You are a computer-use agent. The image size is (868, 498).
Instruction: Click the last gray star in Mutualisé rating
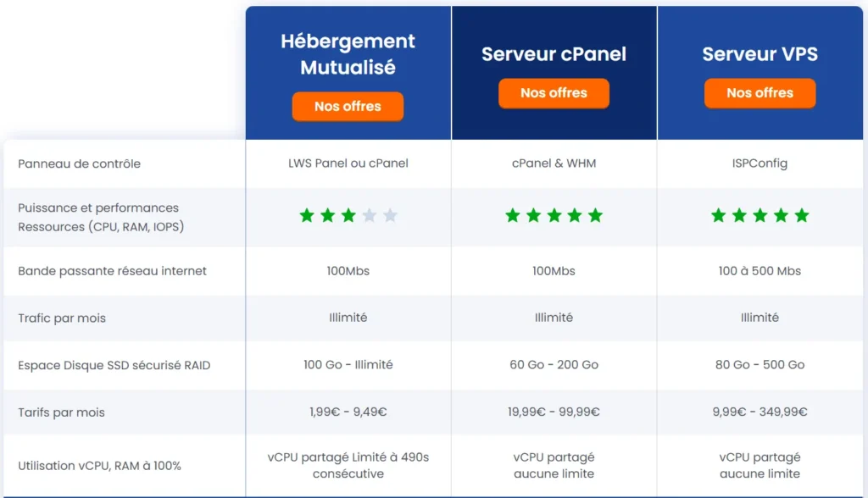[390, 216]
